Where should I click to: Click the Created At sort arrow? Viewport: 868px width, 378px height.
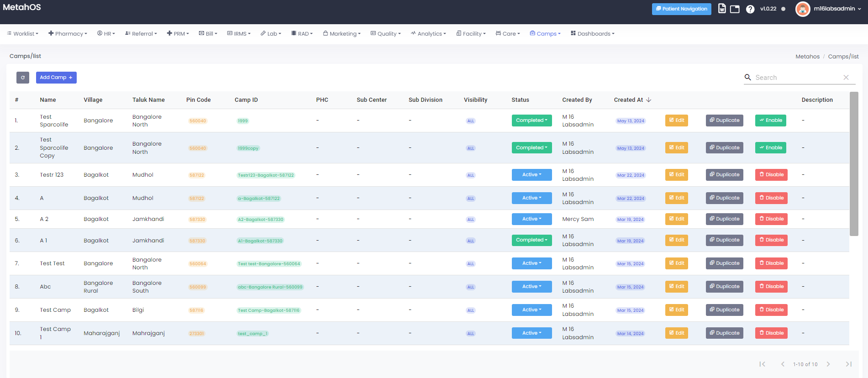(x=649, y=100)
